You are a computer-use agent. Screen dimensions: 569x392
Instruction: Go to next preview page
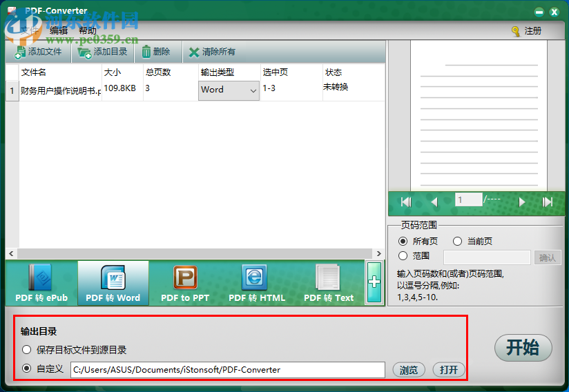tap(522, 202)
